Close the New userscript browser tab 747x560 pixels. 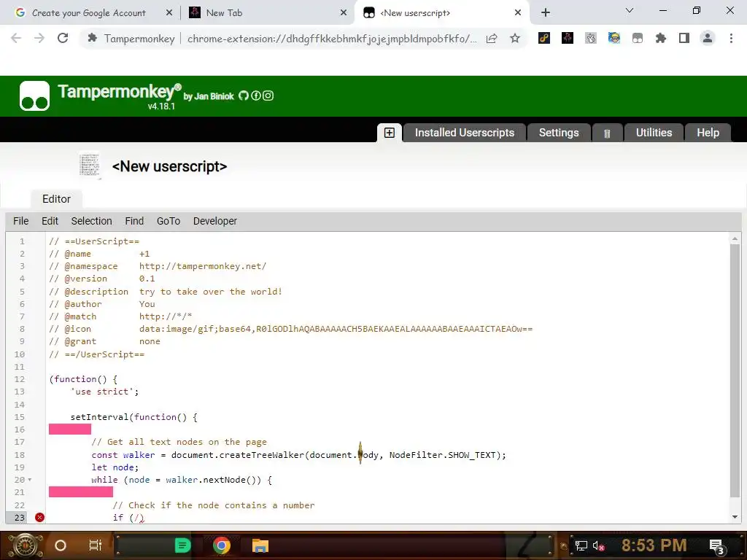click(518, 13)
